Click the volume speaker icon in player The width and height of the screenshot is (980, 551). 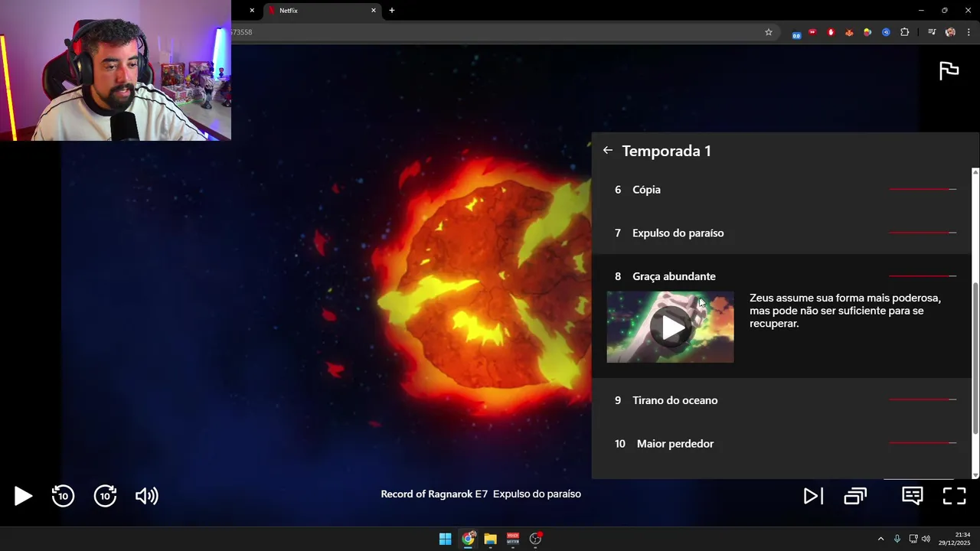point(146,496)
